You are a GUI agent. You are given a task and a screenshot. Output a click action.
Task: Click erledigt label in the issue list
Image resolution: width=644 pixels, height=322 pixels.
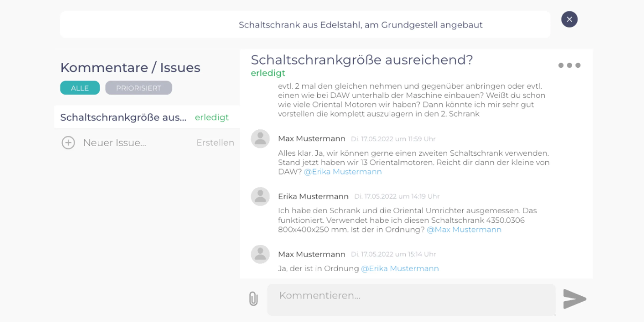coord(212,117)
